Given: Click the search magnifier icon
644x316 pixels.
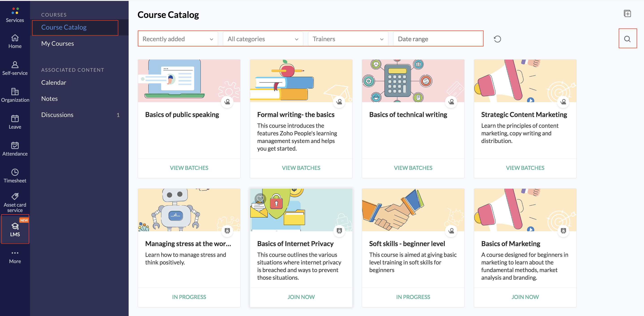Looking at the screenshot, I should point(627,39).
